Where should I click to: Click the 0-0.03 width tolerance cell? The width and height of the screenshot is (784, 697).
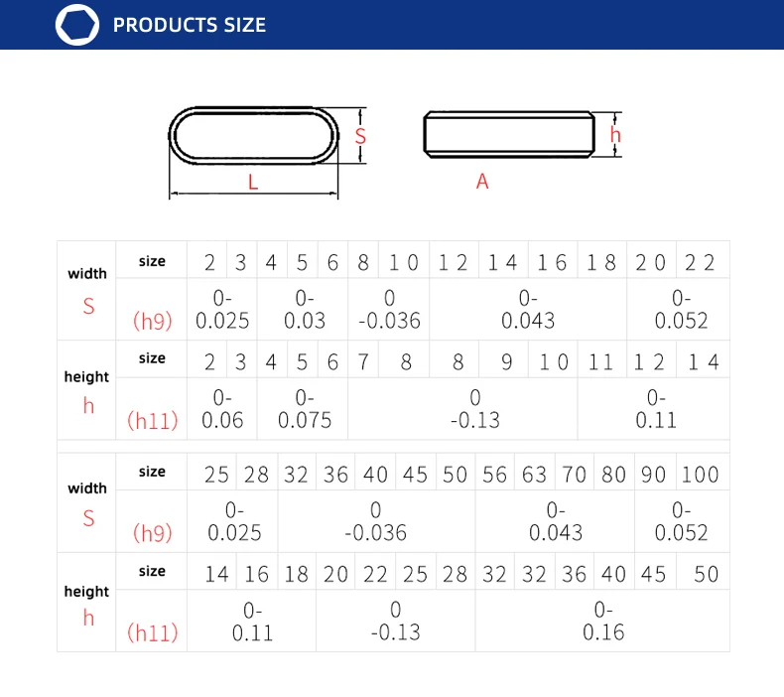[x=303, y=309]
